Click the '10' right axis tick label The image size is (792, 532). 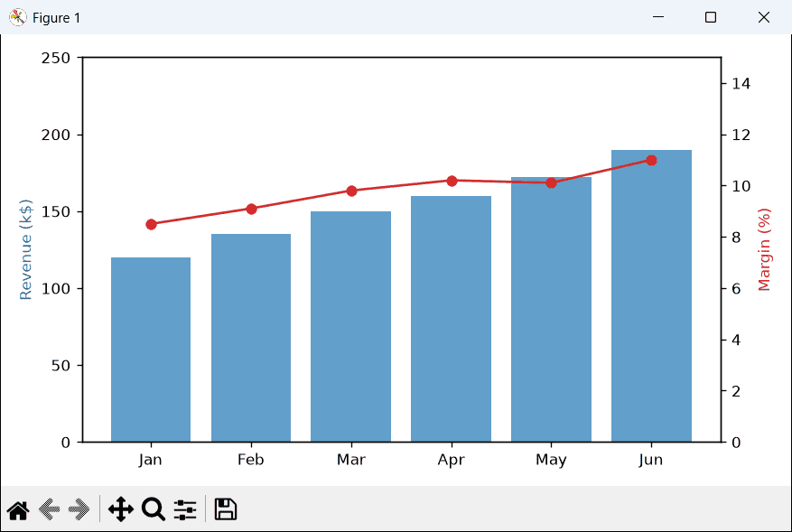[x=741, y=186]
